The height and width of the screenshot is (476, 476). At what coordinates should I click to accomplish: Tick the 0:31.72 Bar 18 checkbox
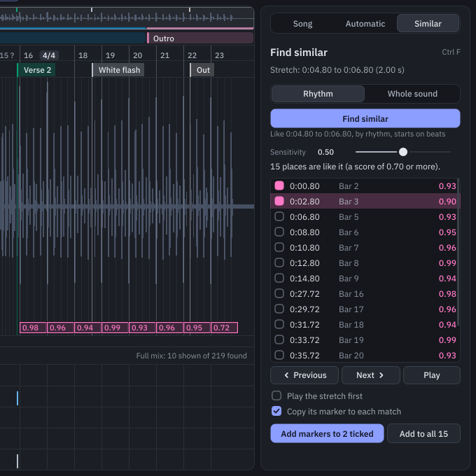click(279, 324)
